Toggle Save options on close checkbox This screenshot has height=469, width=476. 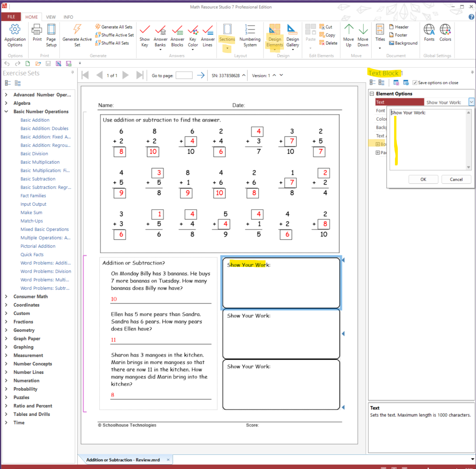(x=415, y=83)
